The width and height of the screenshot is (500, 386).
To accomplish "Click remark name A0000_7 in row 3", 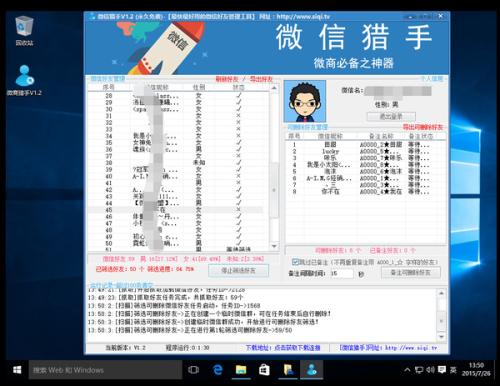I will (x=381, y=158).
